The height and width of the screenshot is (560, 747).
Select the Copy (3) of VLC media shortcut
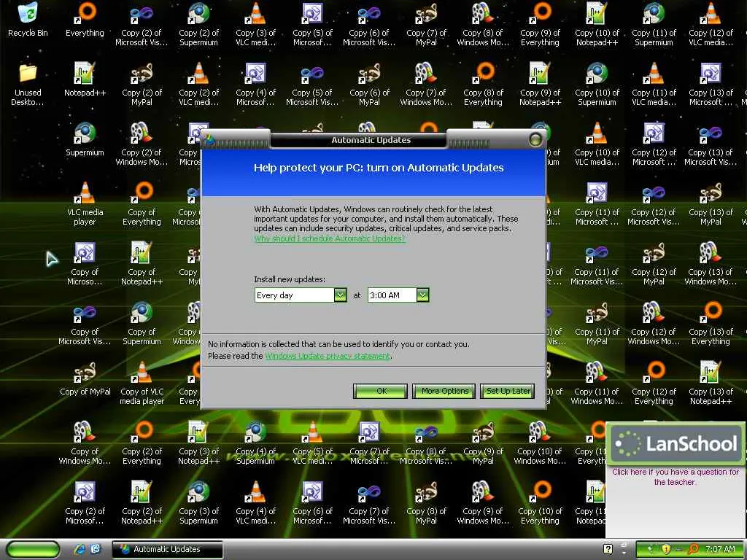256,24
